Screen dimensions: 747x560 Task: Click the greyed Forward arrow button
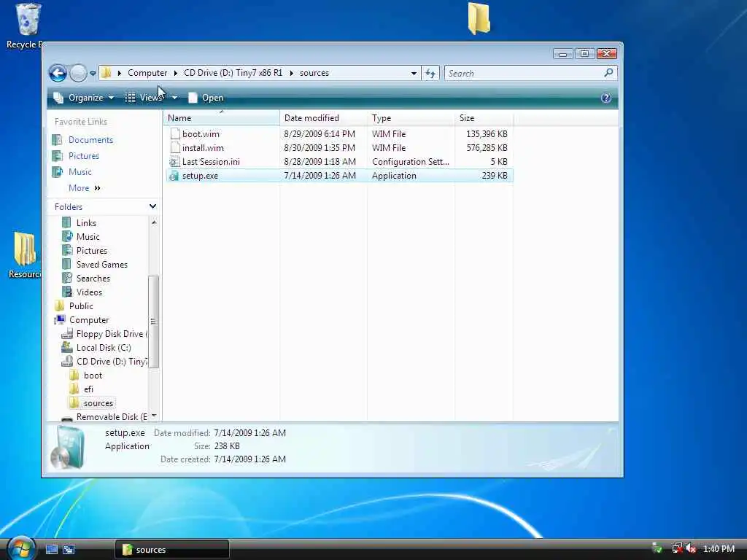(x=78, y=74)
